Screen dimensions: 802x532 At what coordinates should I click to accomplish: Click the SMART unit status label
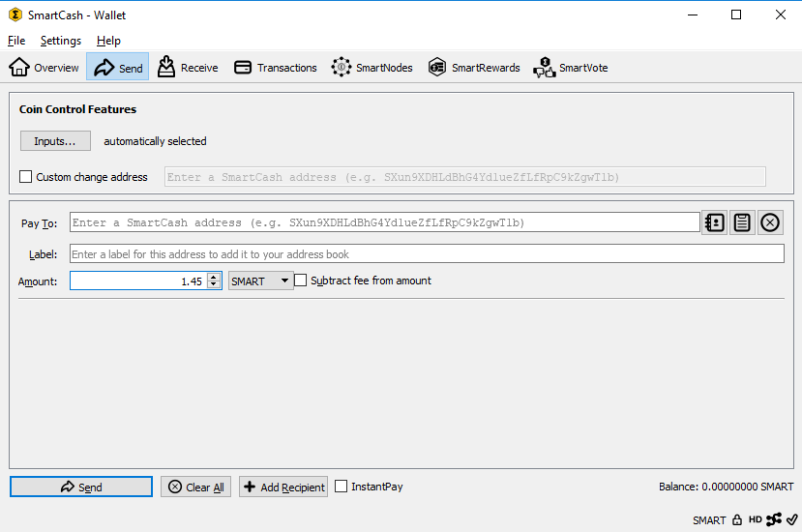point(709,520)
